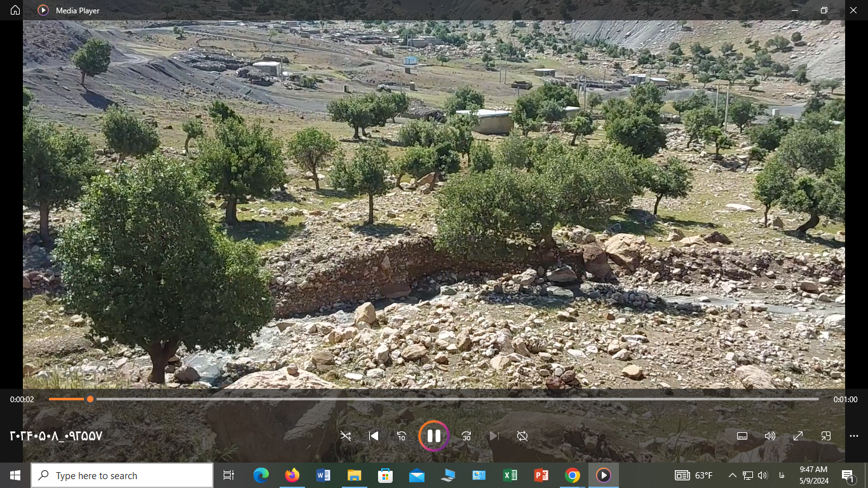This screenshot has width=868, height=488.
Task: Open Excel from taskbar
Action: (x=510, y=475)
